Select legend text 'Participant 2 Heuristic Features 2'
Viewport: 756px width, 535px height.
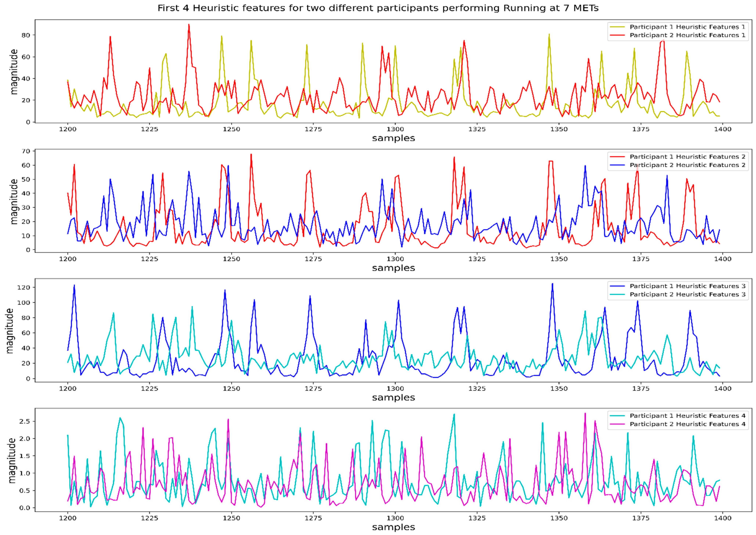point(687,165)
